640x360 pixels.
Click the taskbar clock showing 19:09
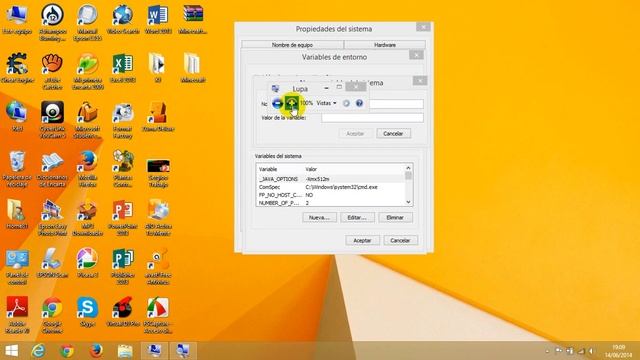[619, 351]
